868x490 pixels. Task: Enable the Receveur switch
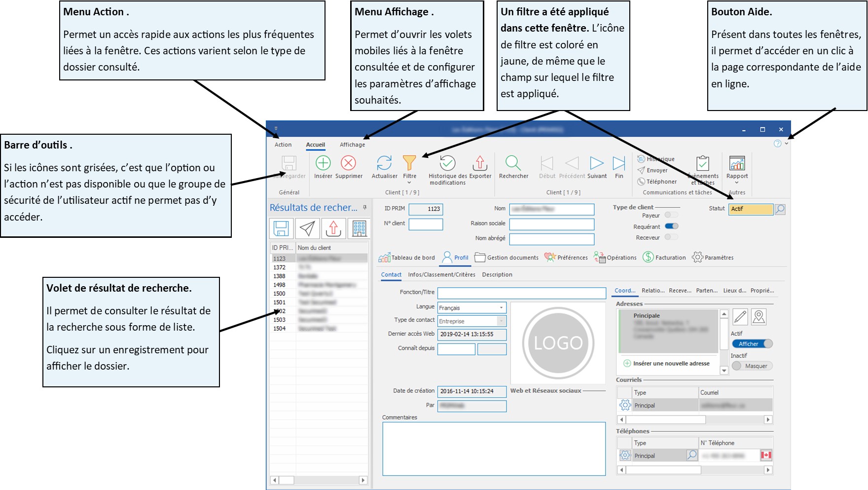pos(671,237)
